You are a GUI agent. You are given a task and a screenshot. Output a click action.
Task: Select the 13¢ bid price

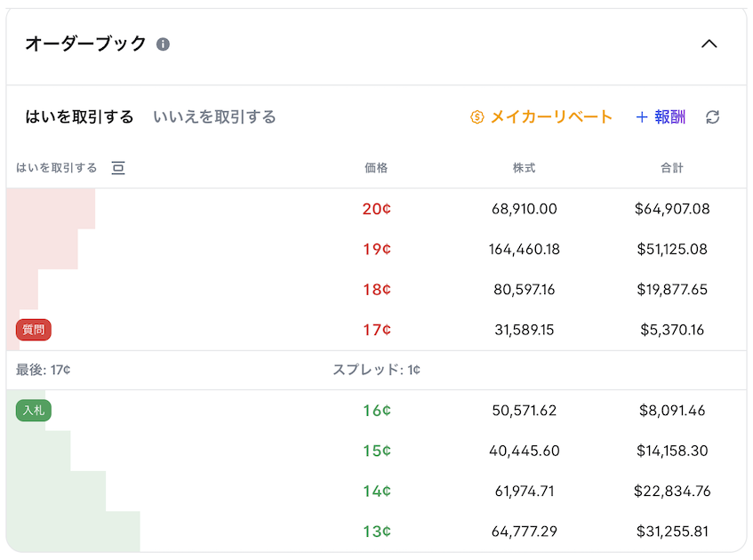coord(377,532)
